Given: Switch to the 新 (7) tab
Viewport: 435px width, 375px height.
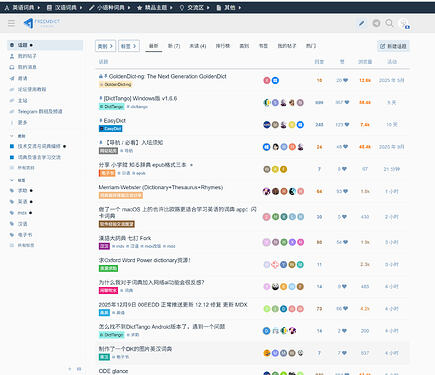Looking at the screenshot, I should pos(174,46).
